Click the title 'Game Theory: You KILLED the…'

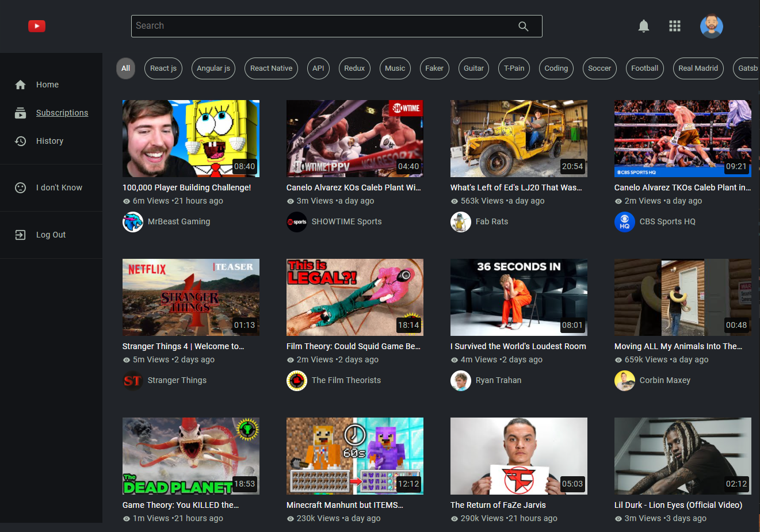click(x=181, y=505)
